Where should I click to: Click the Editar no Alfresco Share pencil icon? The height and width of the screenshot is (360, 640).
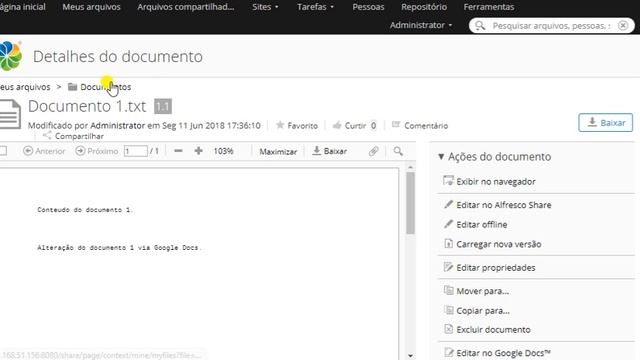point(448,204)
